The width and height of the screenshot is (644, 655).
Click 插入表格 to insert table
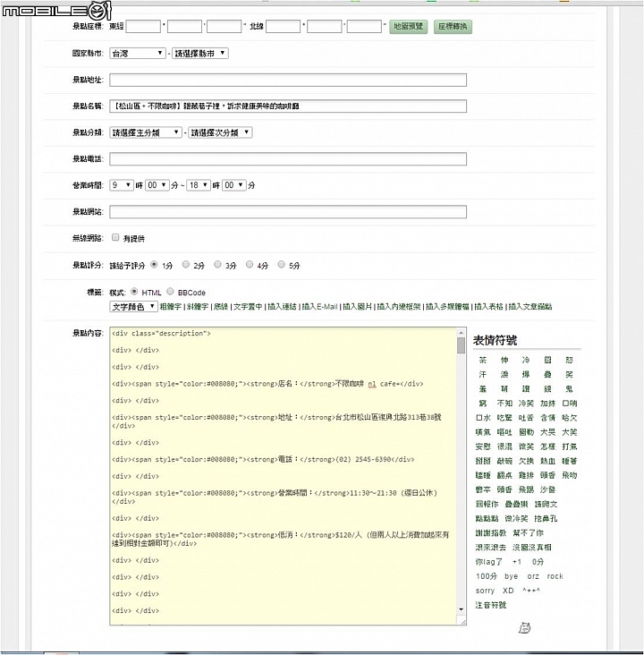[488, 307]
